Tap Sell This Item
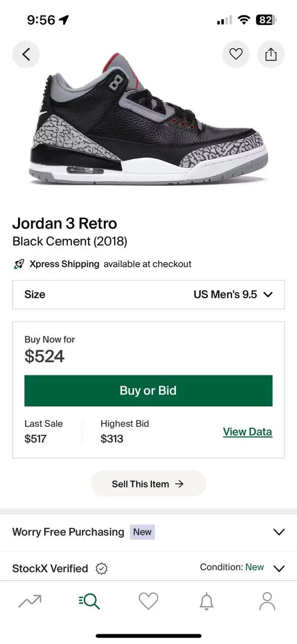Screen dimensions: 297x644 click(148, 484)
